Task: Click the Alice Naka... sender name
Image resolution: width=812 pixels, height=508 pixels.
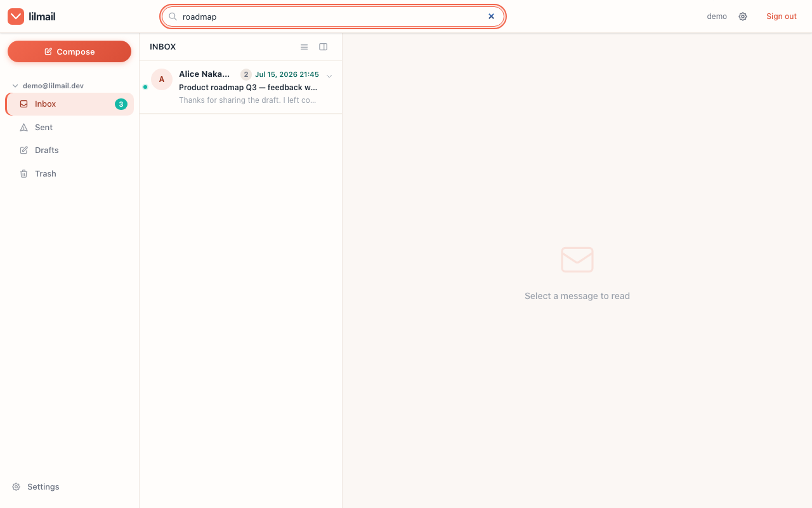Action: pyautogui.click(x=204, y=74)
